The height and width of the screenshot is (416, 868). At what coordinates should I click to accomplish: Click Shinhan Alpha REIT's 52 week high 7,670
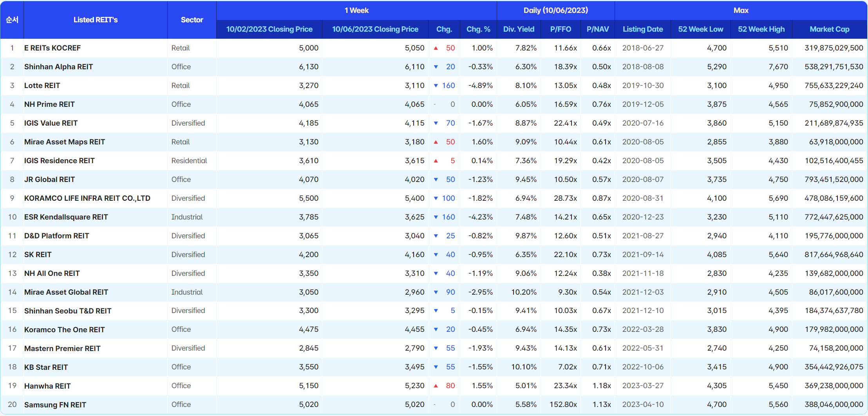(x=778, y=67)
